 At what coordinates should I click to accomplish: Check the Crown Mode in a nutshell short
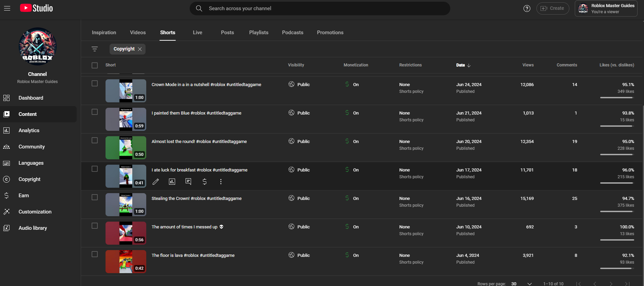click(x=95, y=83)
